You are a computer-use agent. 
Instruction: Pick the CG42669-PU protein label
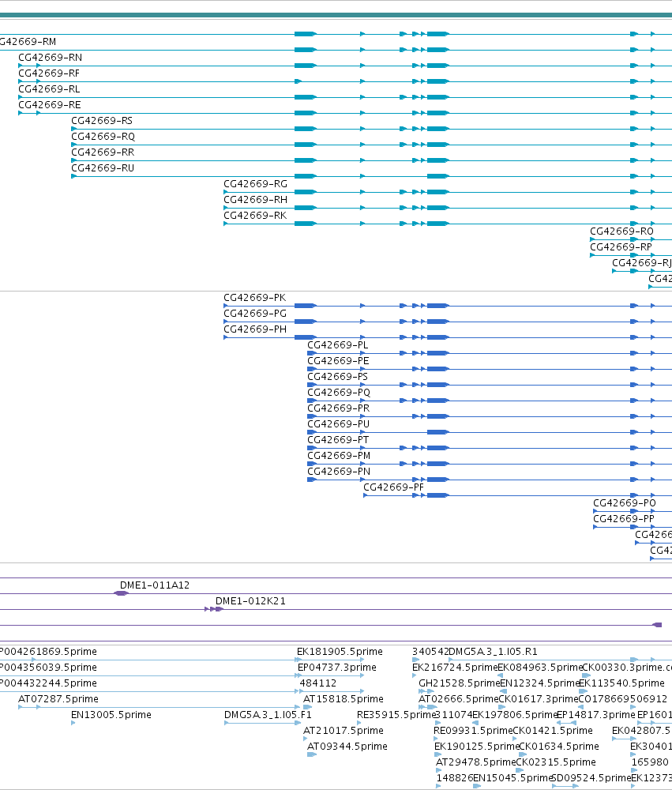(338, 424)
